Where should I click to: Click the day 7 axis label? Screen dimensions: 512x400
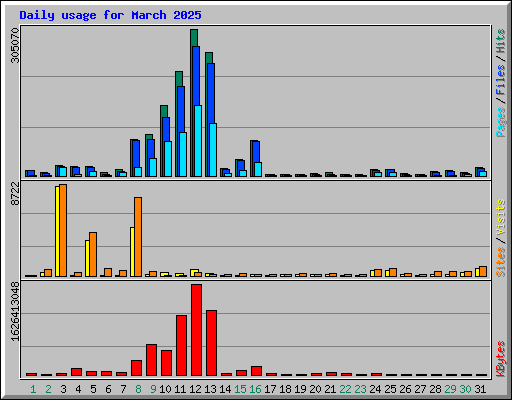click(123, 389)
